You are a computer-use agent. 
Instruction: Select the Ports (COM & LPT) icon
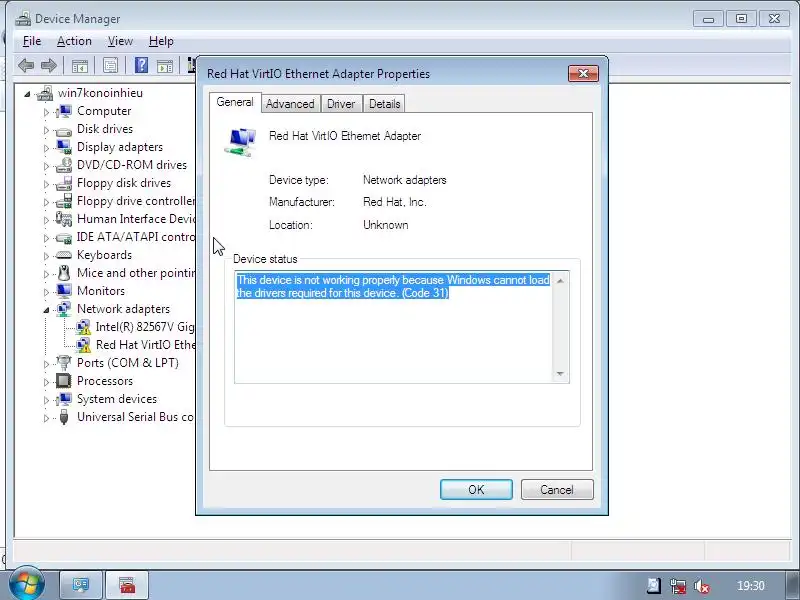64,363
